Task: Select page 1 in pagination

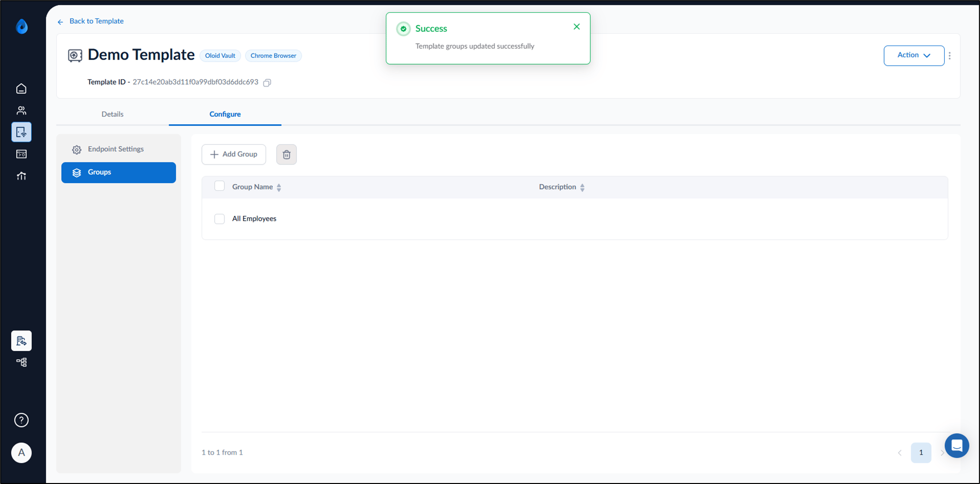Action: click(x=921, y=453)
